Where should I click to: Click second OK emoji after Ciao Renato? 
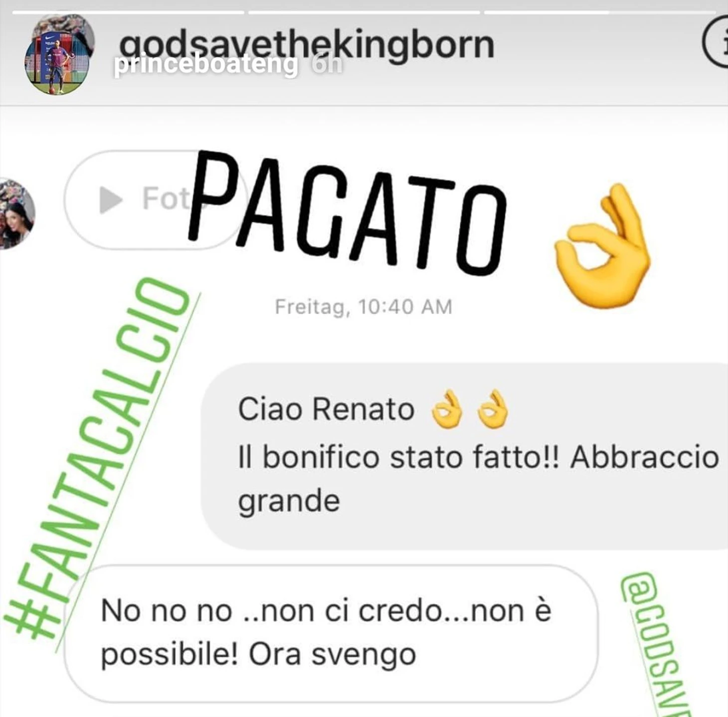[493, 410]
